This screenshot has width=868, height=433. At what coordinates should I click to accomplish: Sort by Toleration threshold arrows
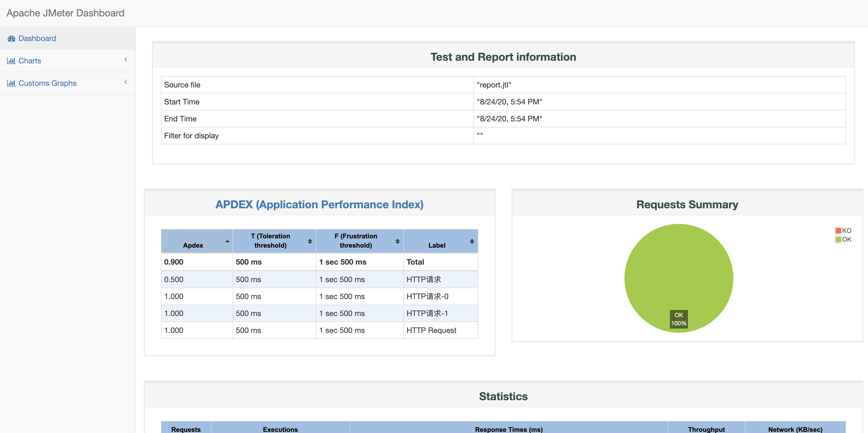tap(310, 241)
